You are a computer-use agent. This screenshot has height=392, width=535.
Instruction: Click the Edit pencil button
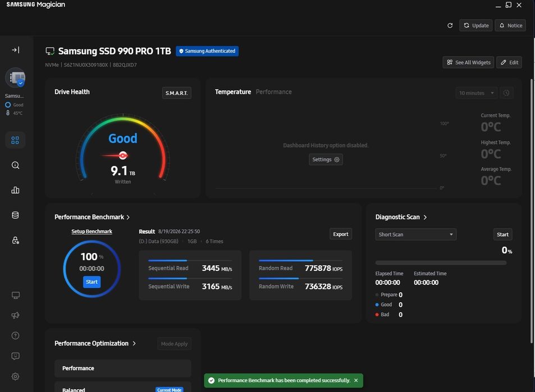pos(509,62)
